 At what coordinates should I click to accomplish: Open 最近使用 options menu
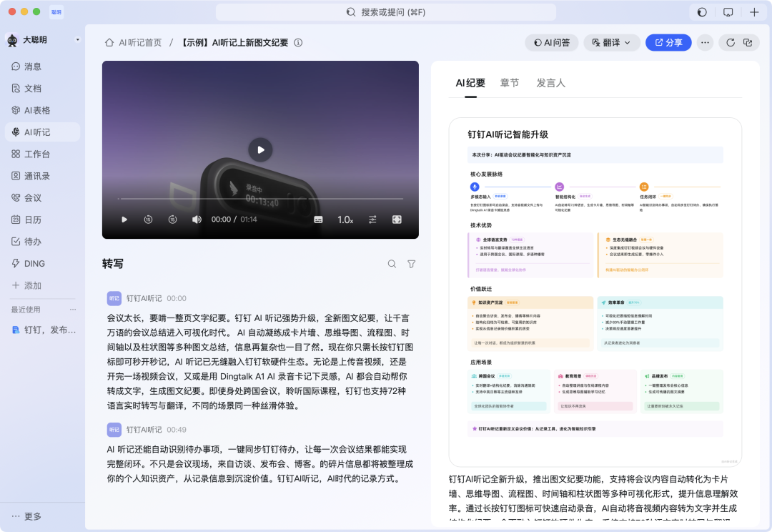click(x=73, y=310)
